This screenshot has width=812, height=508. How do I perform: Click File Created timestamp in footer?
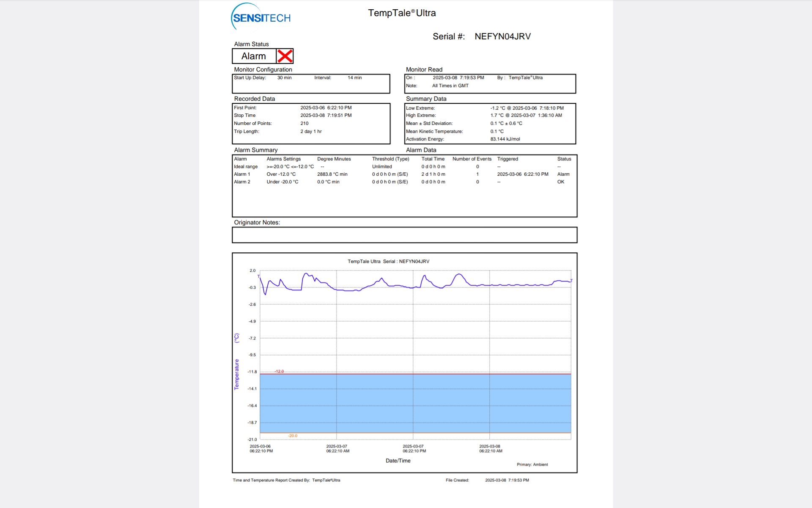coord(507,480)
